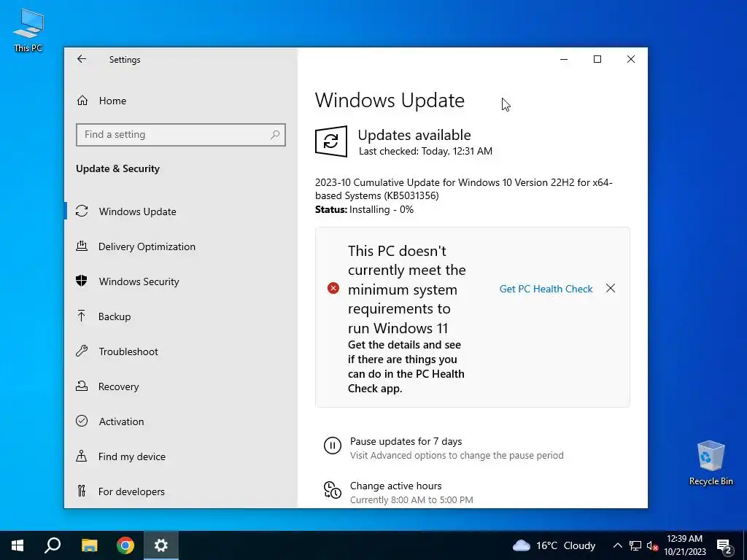Open the weather widget showing 16°C Cloudy
The height and width of the screenshot is (560, 747).
[554, 545]
